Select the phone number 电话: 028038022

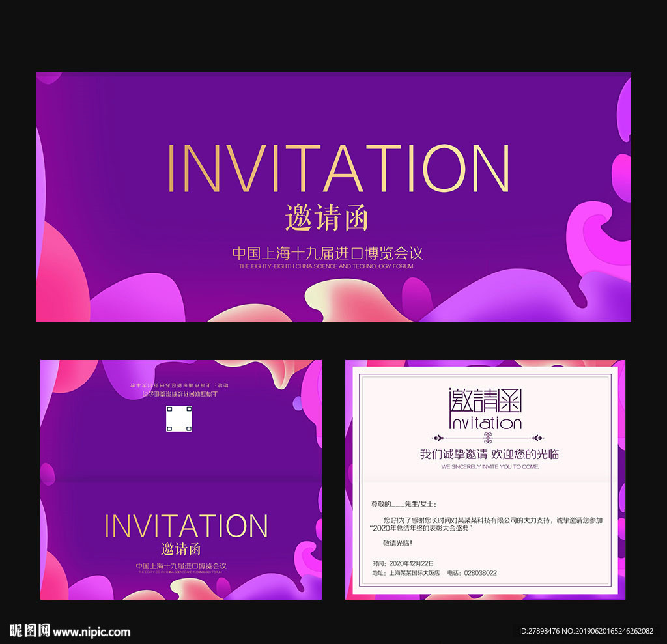pos(472,573)
